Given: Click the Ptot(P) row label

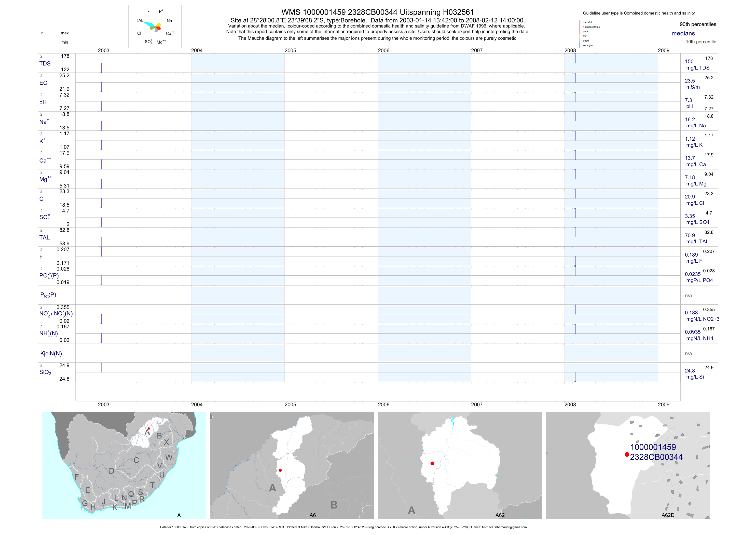Looking at the screenshot, I should click(x=48, y=295).
